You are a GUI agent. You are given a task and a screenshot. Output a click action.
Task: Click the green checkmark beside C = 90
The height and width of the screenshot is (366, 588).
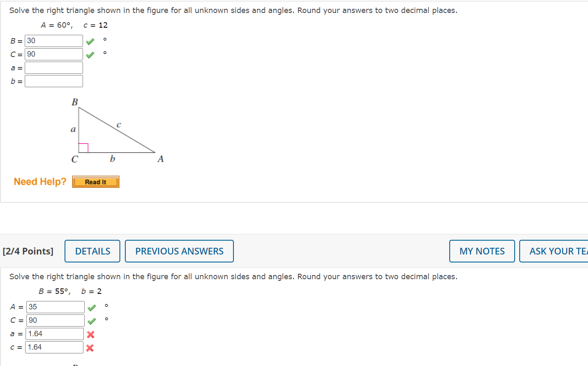tap(89, 54)
